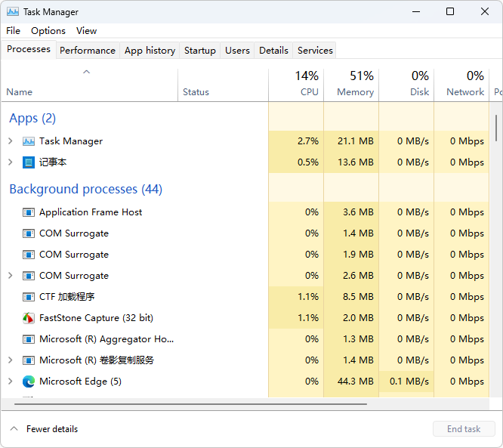Open the View menu

[86, 31]
